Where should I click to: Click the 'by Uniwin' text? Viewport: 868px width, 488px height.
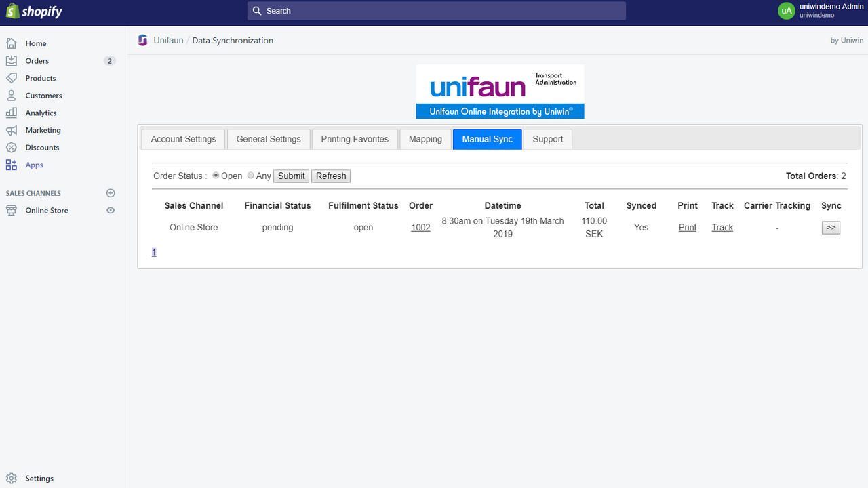coord(847,40)
